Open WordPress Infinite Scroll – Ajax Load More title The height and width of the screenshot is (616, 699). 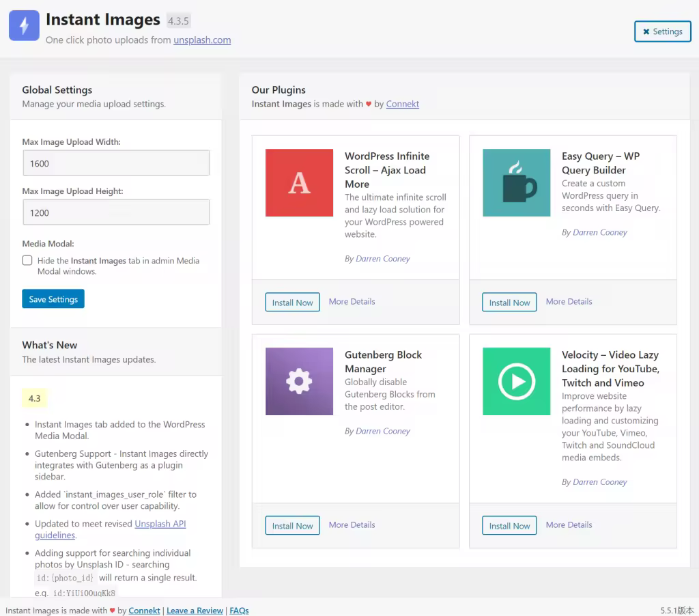387,170
